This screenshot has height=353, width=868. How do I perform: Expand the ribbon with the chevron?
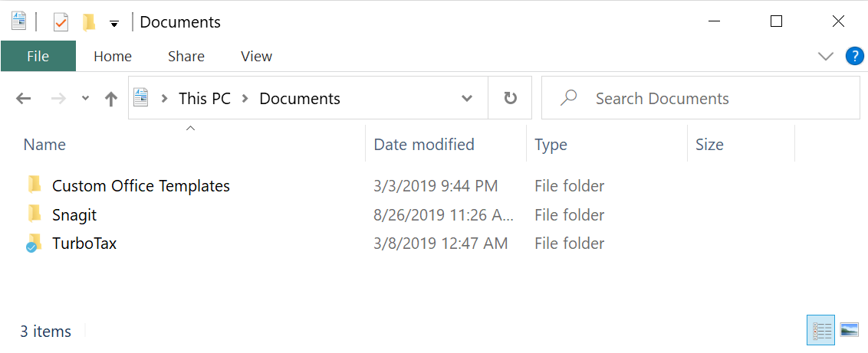click(826, 56)
